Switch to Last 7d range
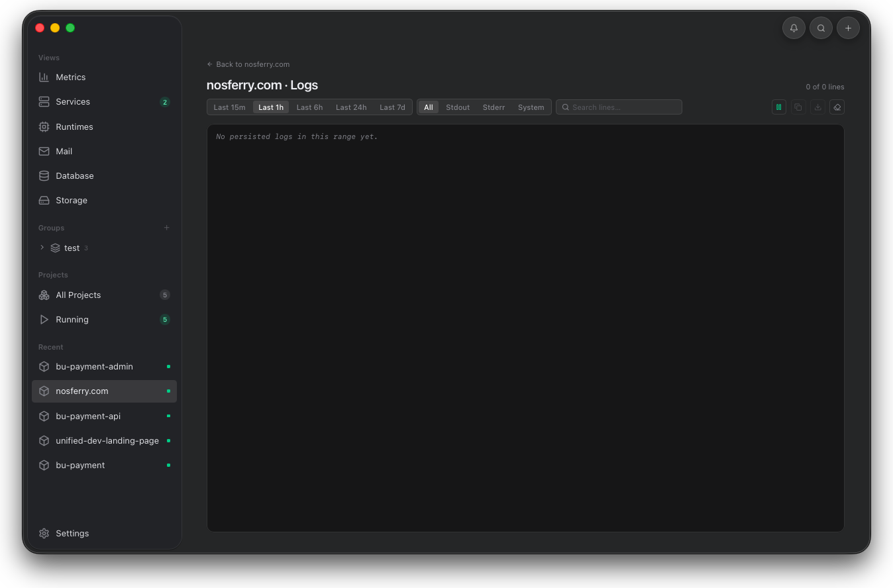Viewport: 893px width, 588px height. tap(392, 107)
